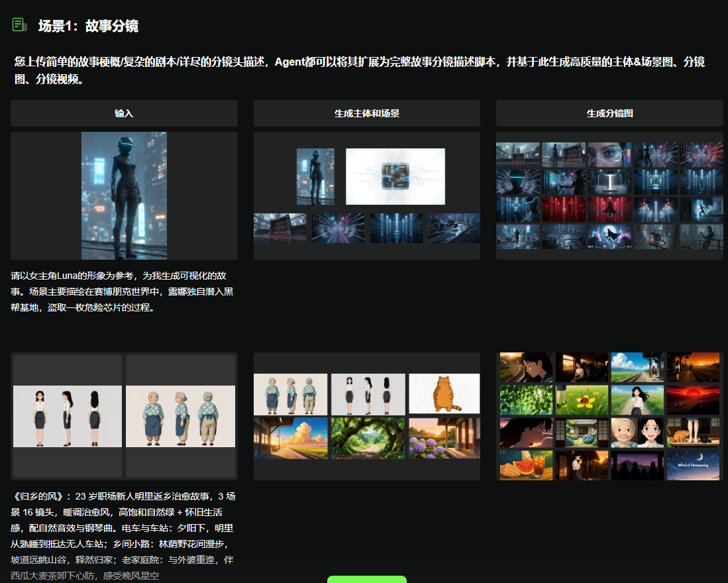
Task: Open the large Luna character input image
Action: pyautogui.click(x=124, y=195)
